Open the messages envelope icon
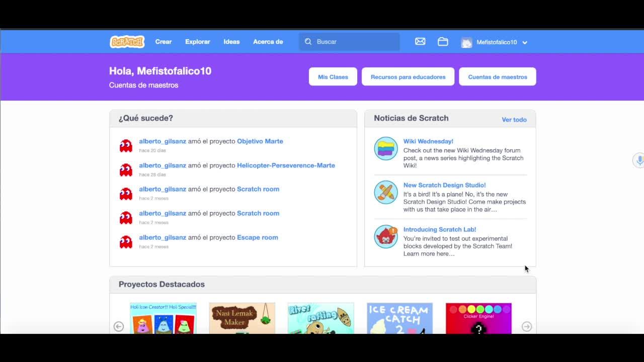This screenshot has height=362, width=644. (420, 42)
